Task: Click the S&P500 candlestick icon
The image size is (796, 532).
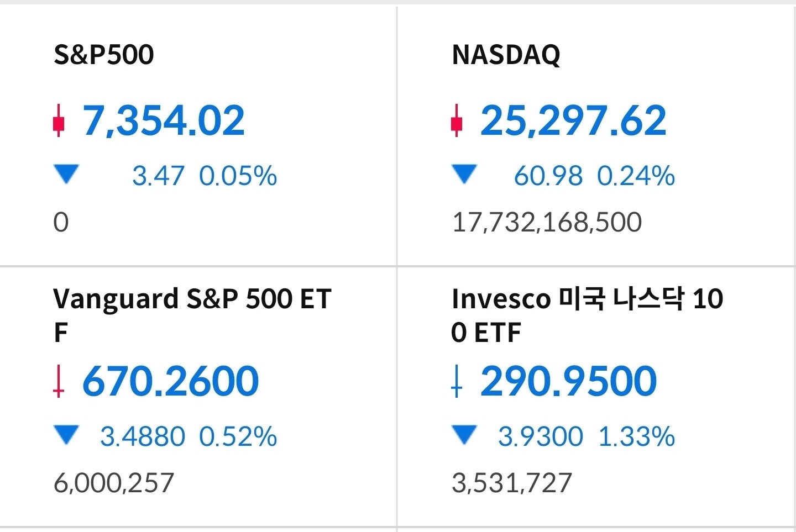Action: (x=59, y=120)
